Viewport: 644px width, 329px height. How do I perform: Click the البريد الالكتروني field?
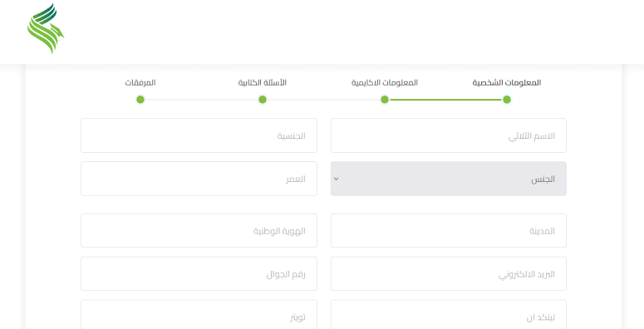[449, 273]
